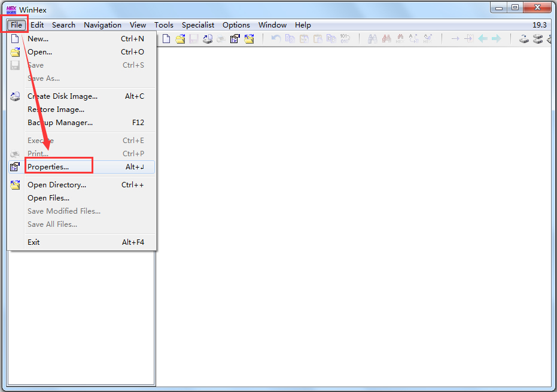Click the stacked-drives Clone Disk toolbar icon
Viewport: 557px width, 392px height.
click(538, 39)
